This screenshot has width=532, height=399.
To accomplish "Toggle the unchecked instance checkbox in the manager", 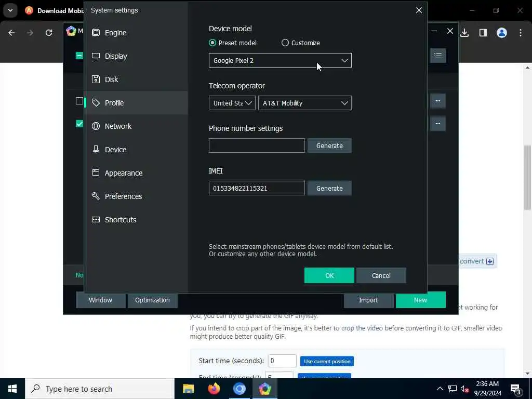I will coord(79,101).
